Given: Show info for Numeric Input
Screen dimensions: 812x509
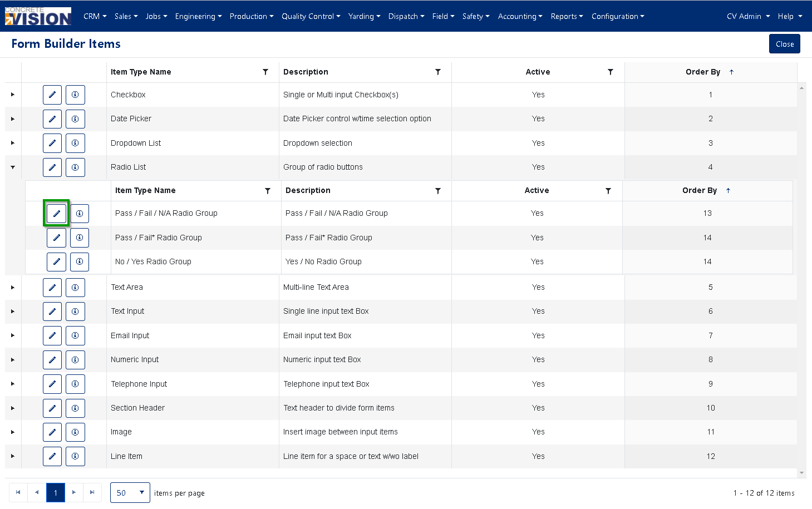Looking at the screenshot, I should pos(75,360).
